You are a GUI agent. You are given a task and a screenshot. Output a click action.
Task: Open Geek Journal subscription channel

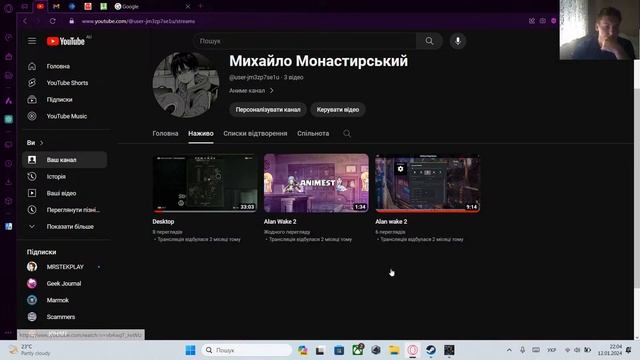pyautogui.click(x=64, y=284)
